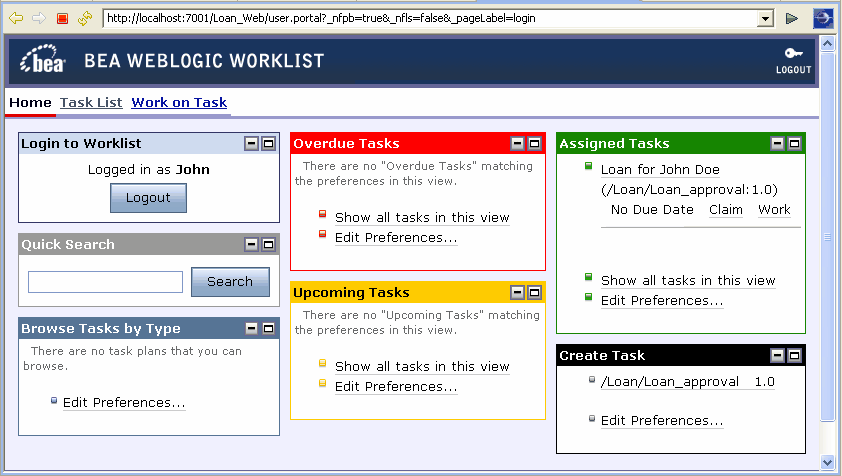This screenshot has width=842, height=476.
Task: Click the Create Task portlet title
Action: [602, 356]
